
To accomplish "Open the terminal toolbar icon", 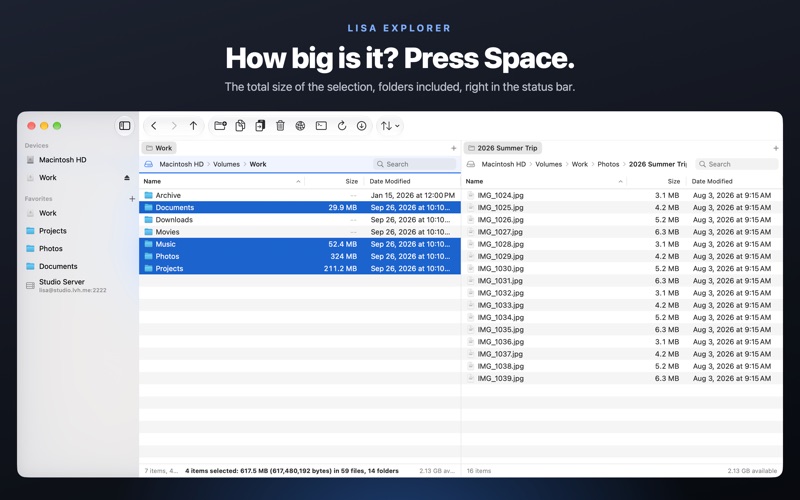I will click(321, 126).
